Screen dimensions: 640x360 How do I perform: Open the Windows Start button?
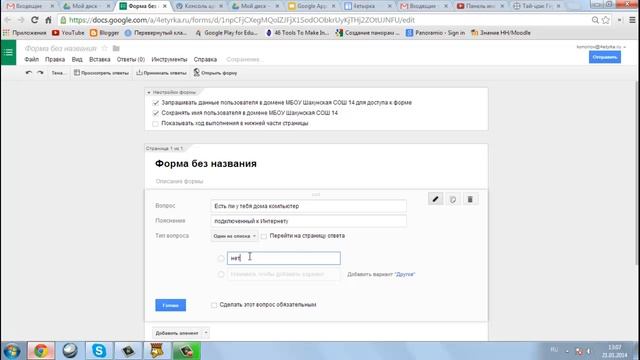click(x=12, y=351)
